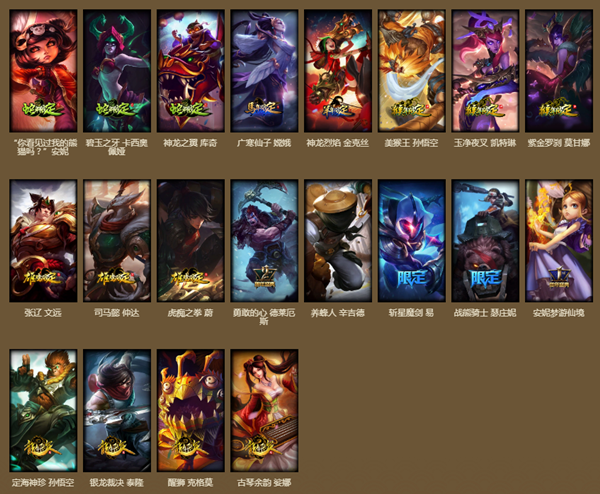Open the 醒狮 克格莫 skin card
Screen dimensions: 600x494
(191, 411)
